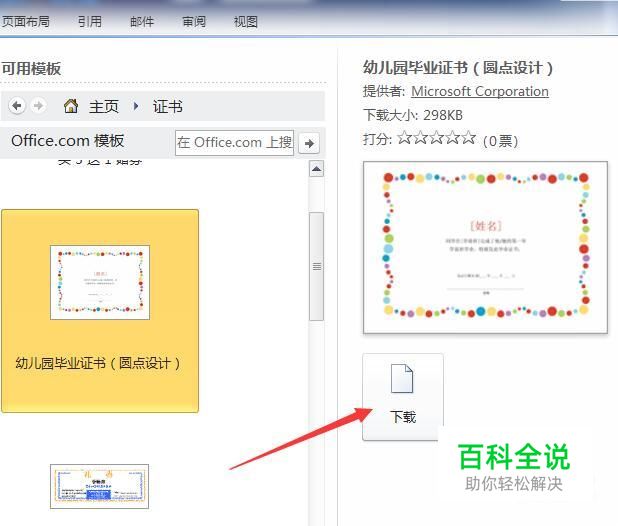The image size is (618, 526).
Task: Open the 邮件 ribbon tab
Action: (x=142, y=21)
